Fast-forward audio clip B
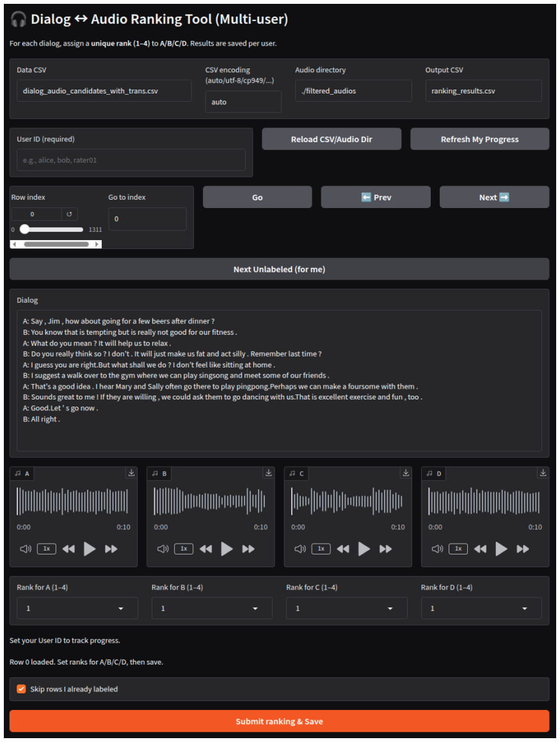560x742 pixels. pos(248,549)
